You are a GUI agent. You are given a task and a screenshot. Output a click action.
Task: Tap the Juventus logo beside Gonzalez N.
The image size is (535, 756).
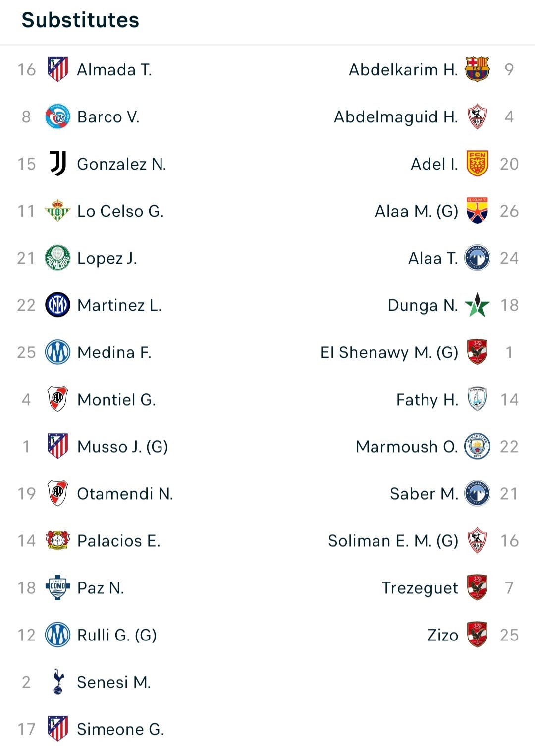pos(58,164)
